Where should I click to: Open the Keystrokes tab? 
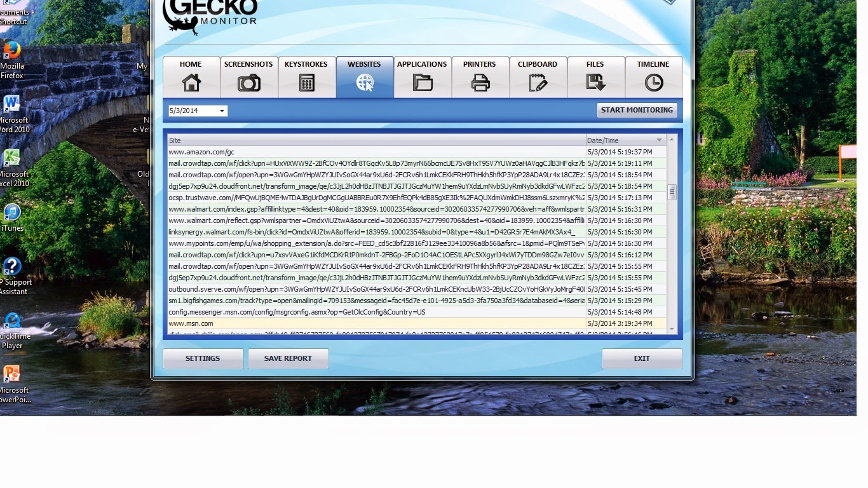tap(306, 77)
